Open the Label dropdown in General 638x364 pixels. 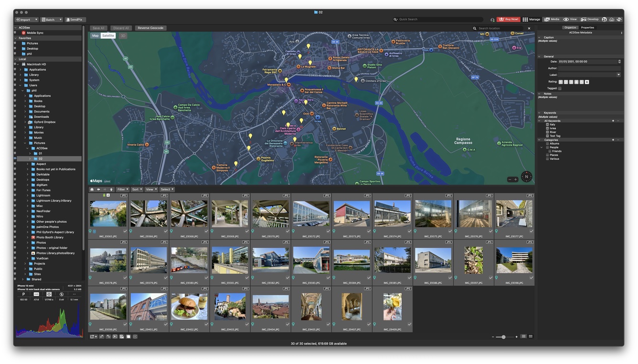(x=618, y=75)
